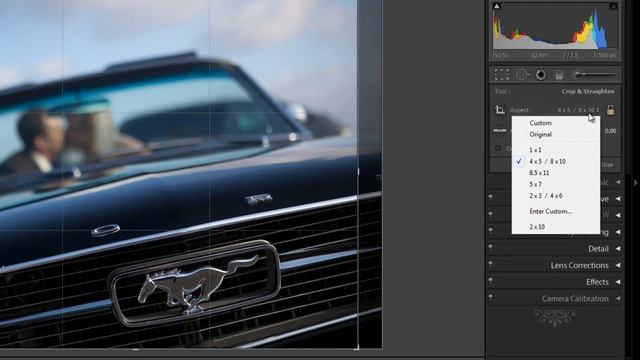640x360 pixels.
Task: Click the ISO 50 readout under histogram
Action: tap(500, 55)
